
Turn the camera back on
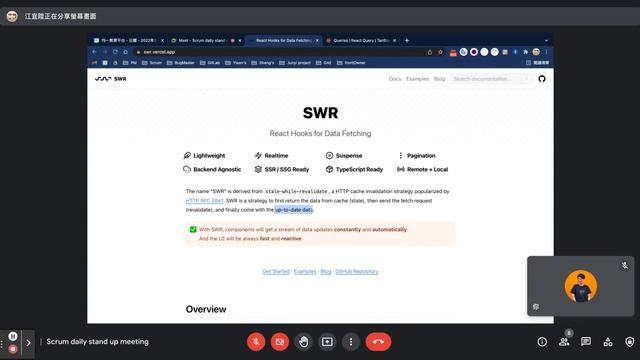[280, 342]
